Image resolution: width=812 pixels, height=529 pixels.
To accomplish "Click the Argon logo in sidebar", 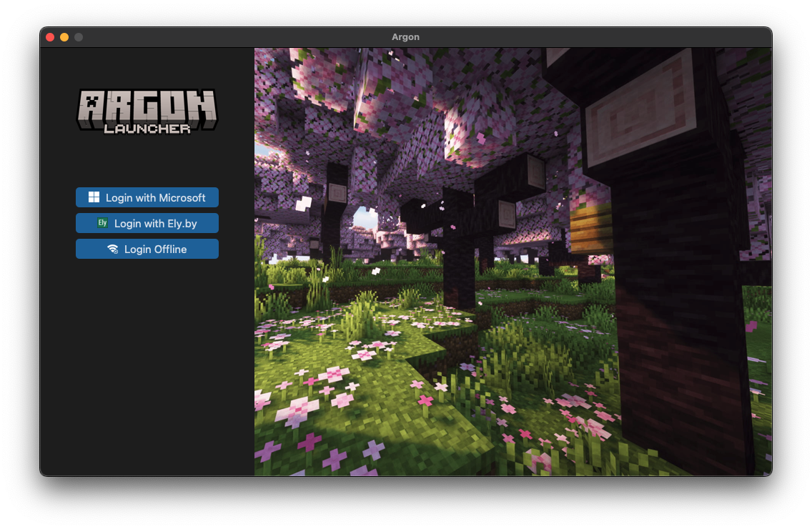I will coord(147,112).
